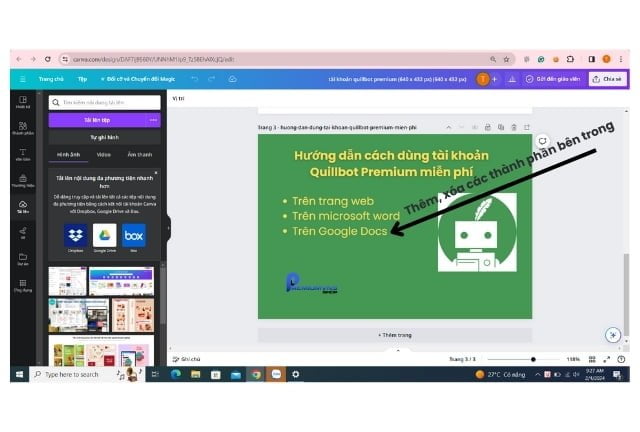Click the design title tài khoản quillbot premium
640x432 pixels.
coord(397,79)
